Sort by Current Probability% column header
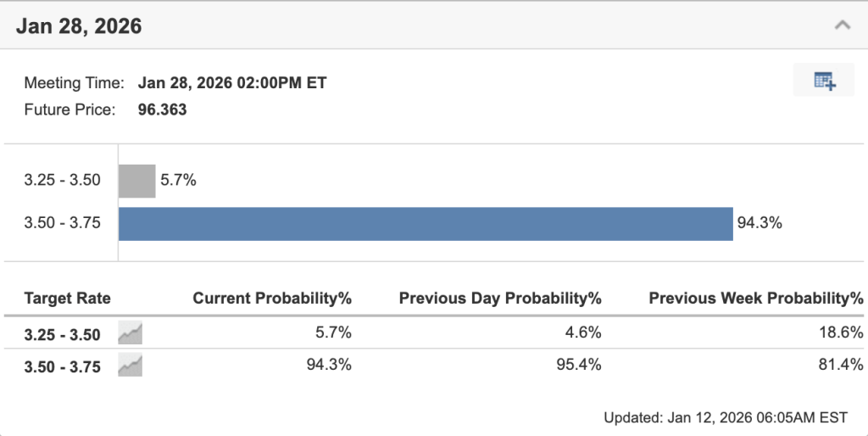The image size is (868, 436). point(272,299)
